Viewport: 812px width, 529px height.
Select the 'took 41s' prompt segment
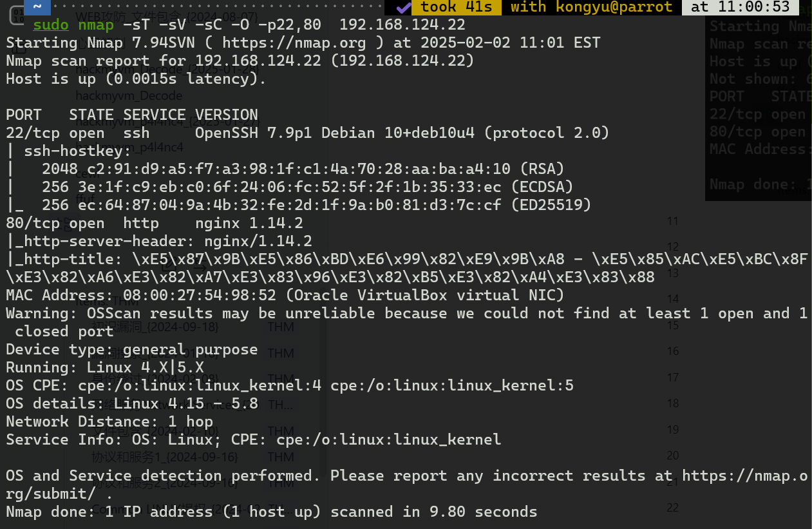click(x=457, y=8)
